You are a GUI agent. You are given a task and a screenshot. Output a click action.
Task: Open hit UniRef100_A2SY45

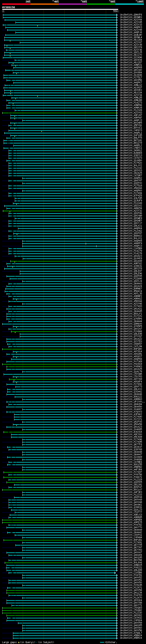131,22
